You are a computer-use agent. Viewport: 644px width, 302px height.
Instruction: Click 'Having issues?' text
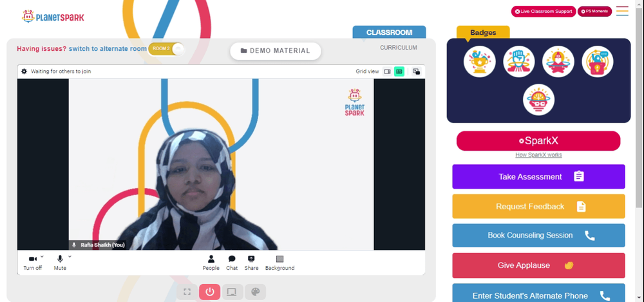41,49
